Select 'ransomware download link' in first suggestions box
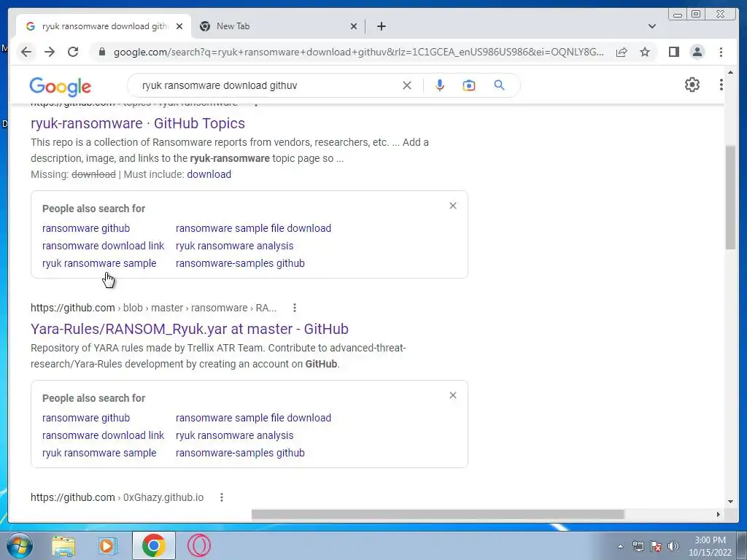The width and height of the screenshot is (747, 560). (103, 246)
